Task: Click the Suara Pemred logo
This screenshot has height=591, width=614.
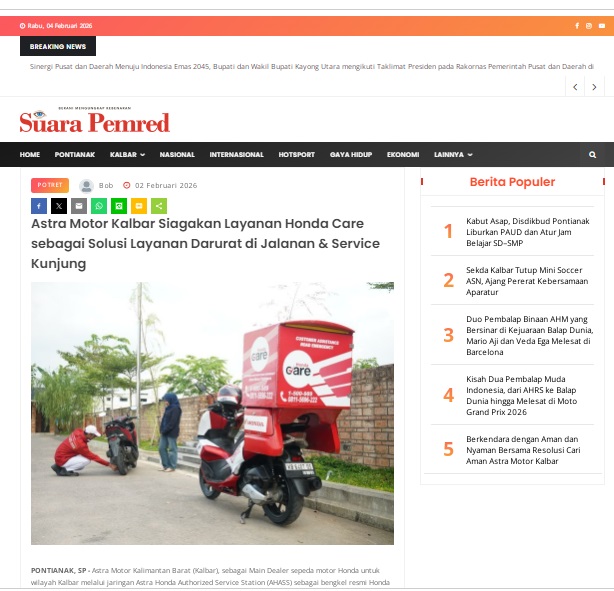Action: [94, 121]
